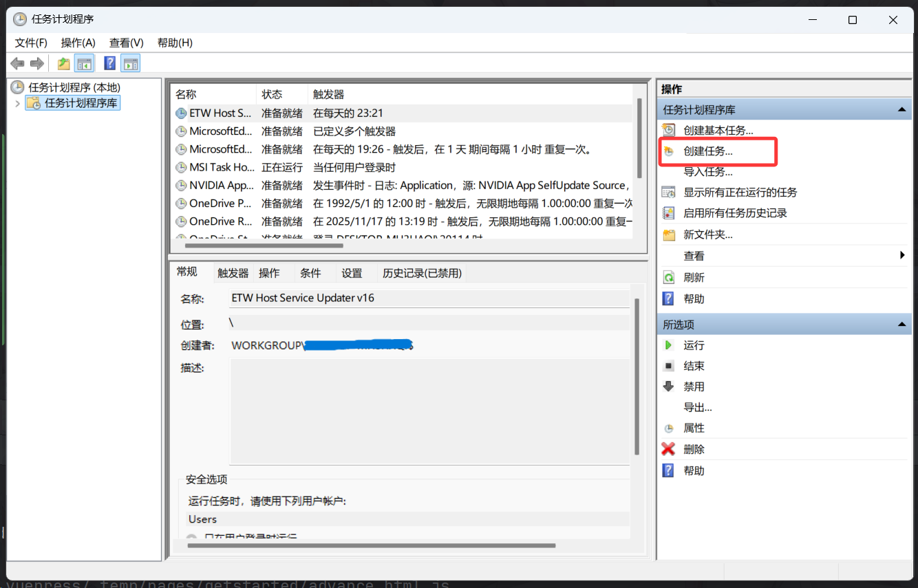This screenshot has height=588, width=918.
Task: Expand the 任务计划程序库 tree node arrow
Action: tap(17, 103)
